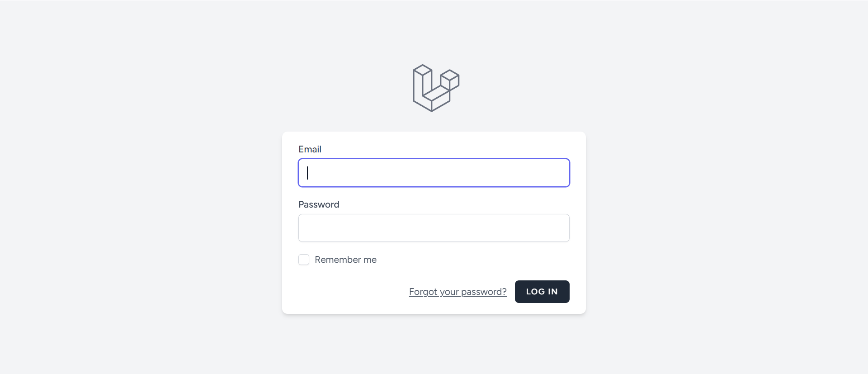The image size is (868, 374).
Task: Tick the Remember me checkbox
Action: point(304,260)
